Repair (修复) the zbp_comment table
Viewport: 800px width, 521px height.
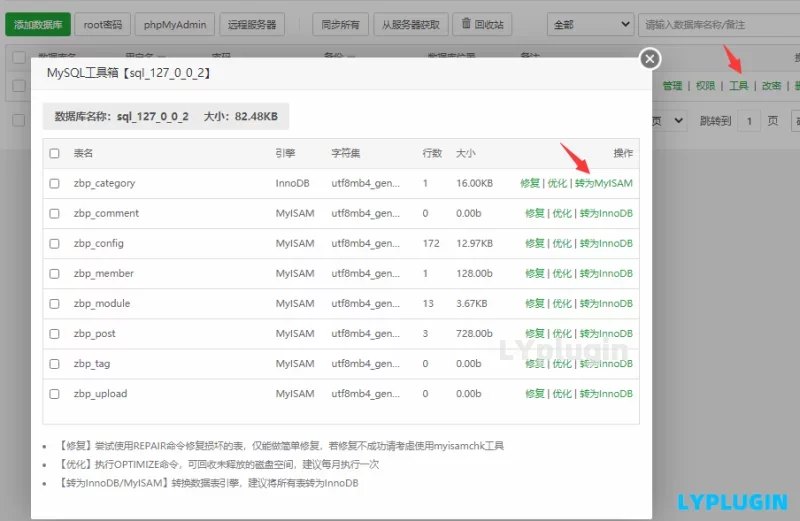(x=535, y=213)
